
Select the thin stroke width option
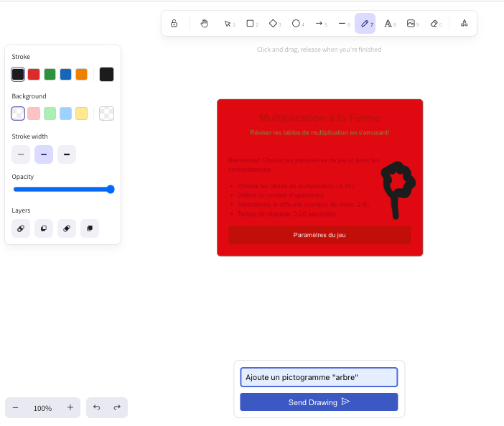(x=21, y=154)
